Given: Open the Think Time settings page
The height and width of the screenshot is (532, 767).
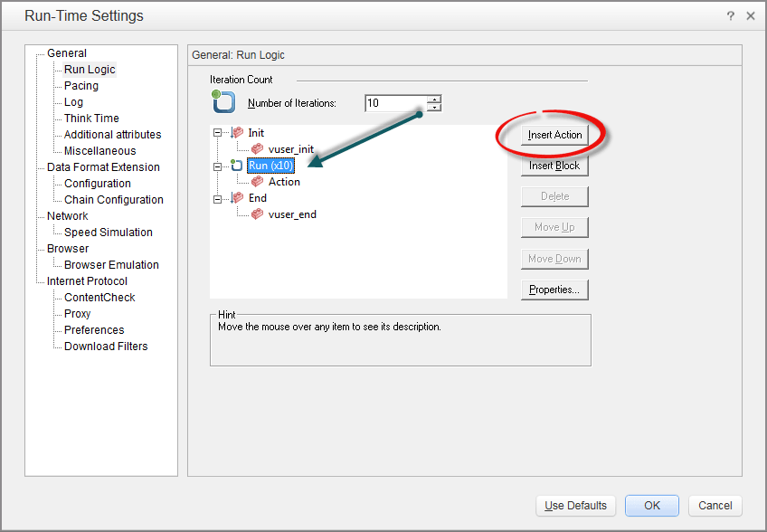Looking at the screenshot, I should point(91,119).
